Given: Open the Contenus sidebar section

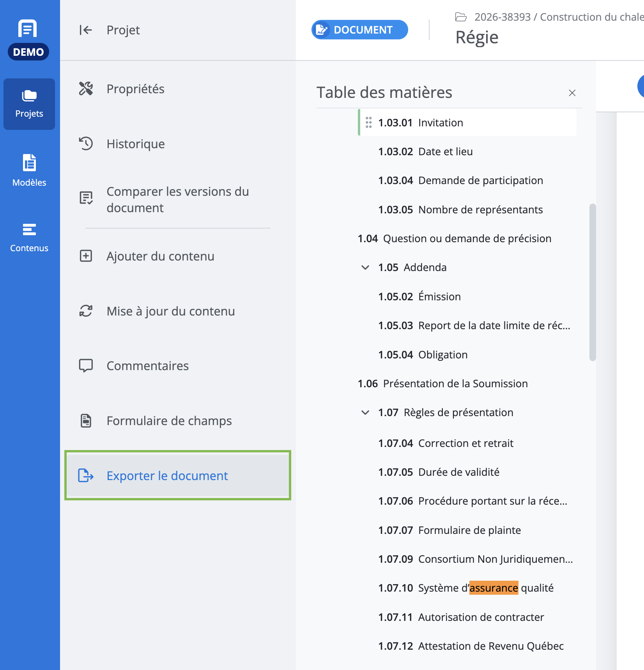Looking at the screenshot, I should tap(29, 238).
